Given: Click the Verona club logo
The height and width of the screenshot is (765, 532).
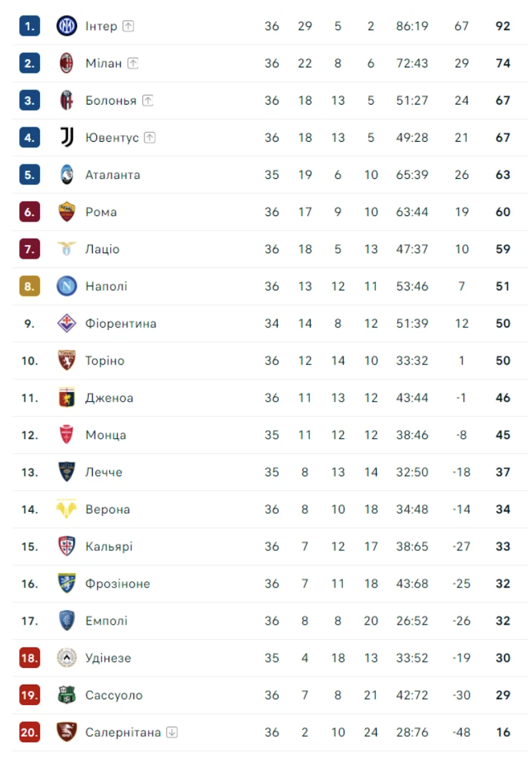Looking at the screenshot, I should [67, 509].
